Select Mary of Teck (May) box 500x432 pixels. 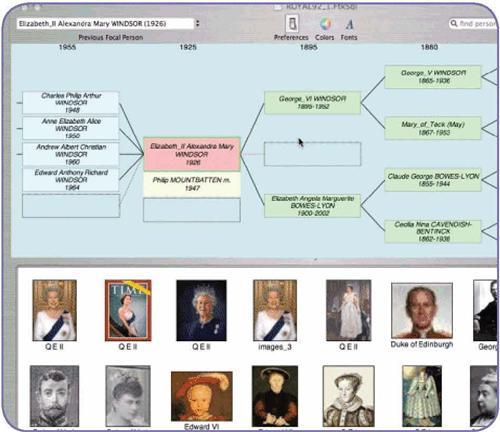(x=433, y=128)
